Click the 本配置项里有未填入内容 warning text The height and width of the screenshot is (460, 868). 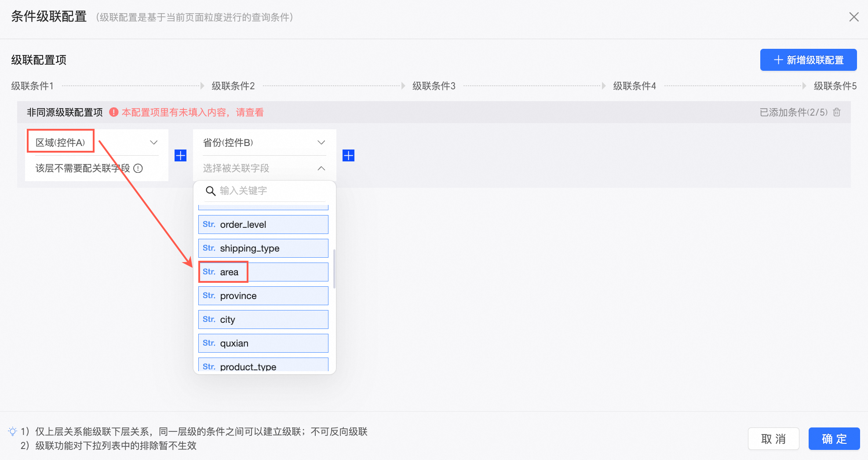pos(193,112)
